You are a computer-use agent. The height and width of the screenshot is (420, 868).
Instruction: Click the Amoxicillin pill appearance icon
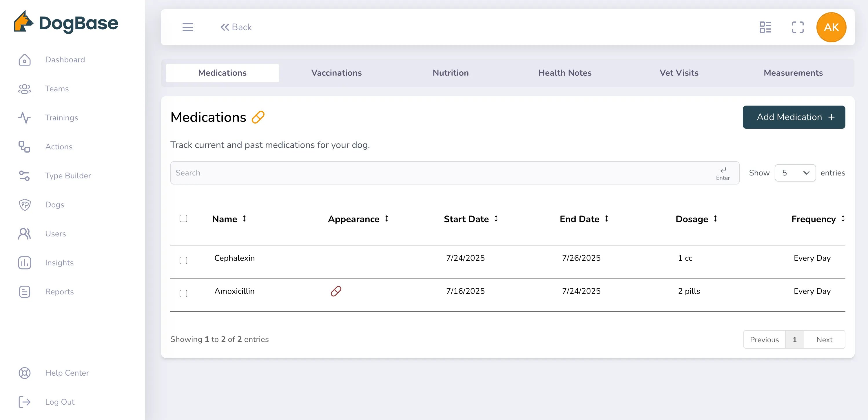[336, 291]
